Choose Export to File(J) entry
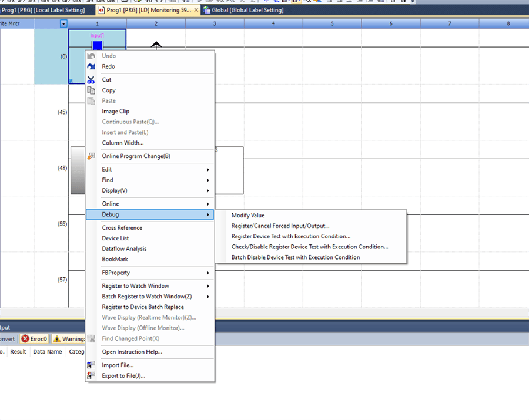 pos(150,375)
